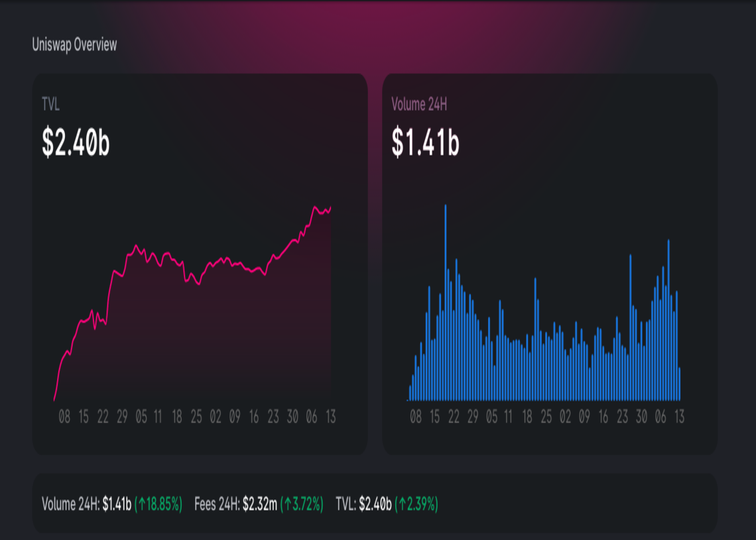The height and width of the screenshot is (540, 756).
Task: Click the 15 date label under the TVL chart
Action: pos(84,417)
